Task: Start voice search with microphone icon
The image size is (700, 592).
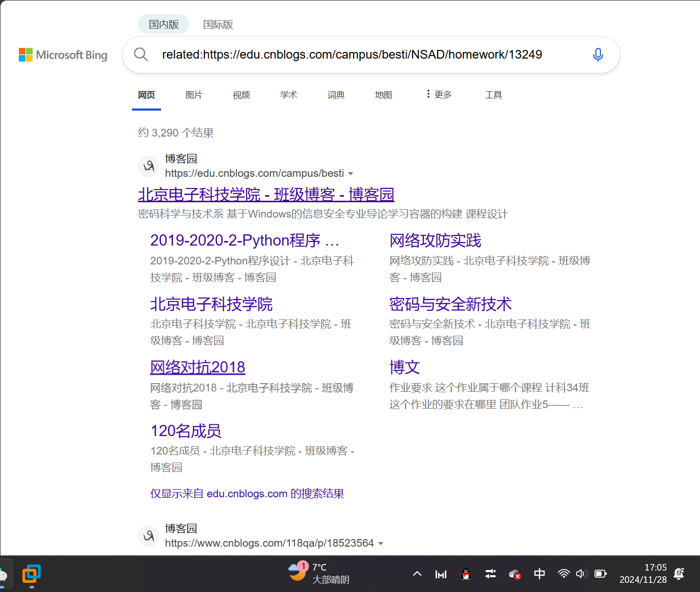Action: point(598,55)
